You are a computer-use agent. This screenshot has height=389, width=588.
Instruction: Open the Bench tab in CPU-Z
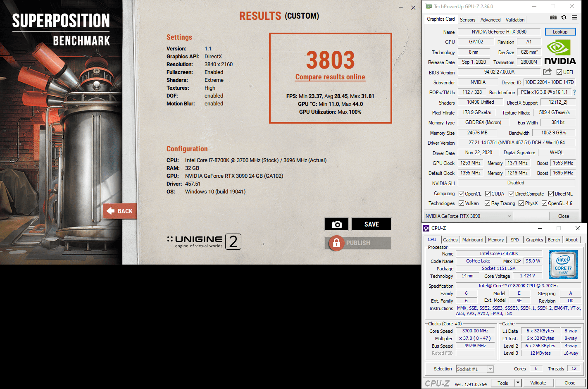tap(554, 240)
